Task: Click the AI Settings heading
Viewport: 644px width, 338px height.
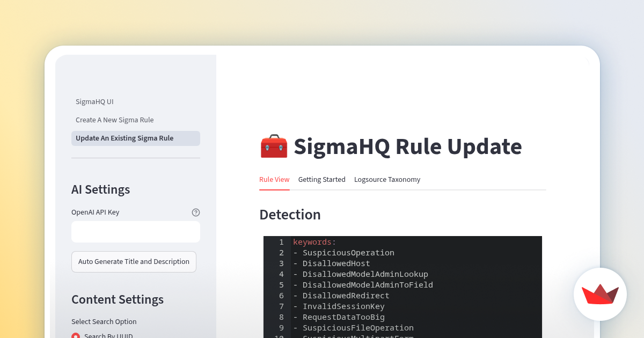Action: click(x=100, y=189)
